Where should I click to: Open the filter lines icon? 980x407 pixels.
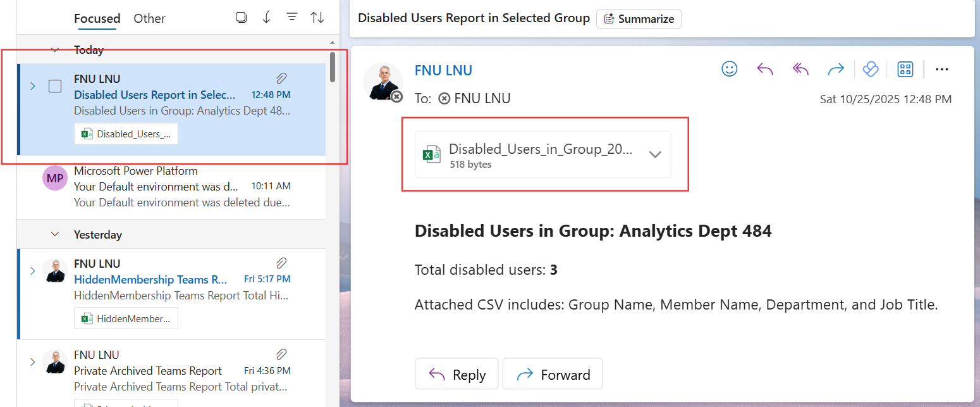coord(292,18)
